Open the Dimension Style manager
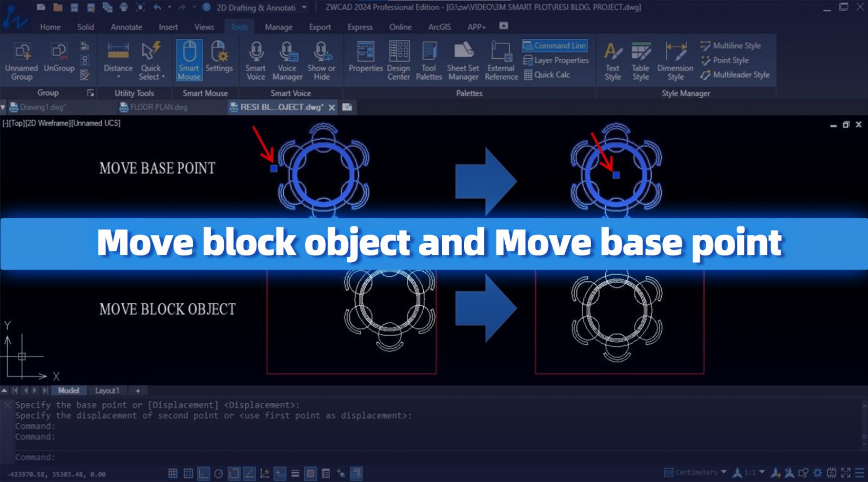 pos(675,59)
